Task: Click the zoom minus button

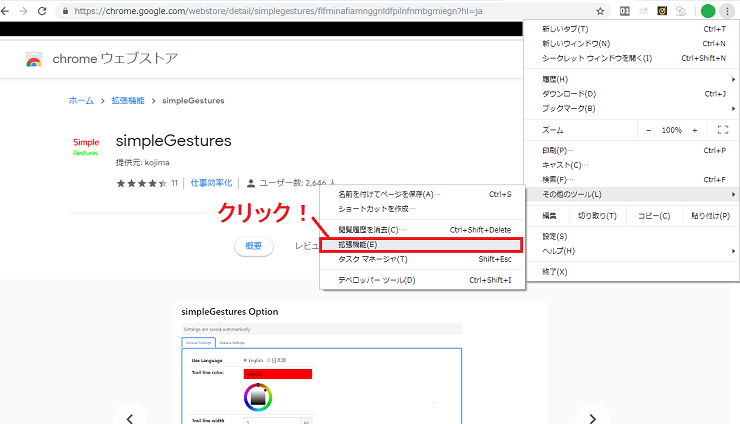Action: (648, 130)
